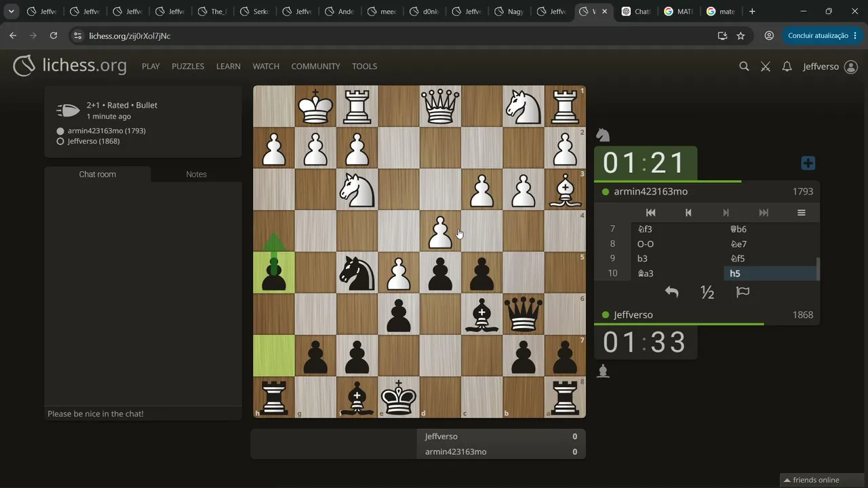Open Jeffverso (1868) profile in game info
This screenshot has height=488, width=868.
(x=94, y=141)
